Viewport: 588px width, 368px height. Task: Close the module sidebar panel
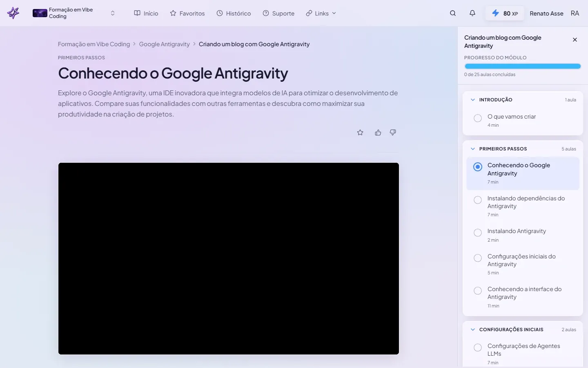[x=575, y=40]
